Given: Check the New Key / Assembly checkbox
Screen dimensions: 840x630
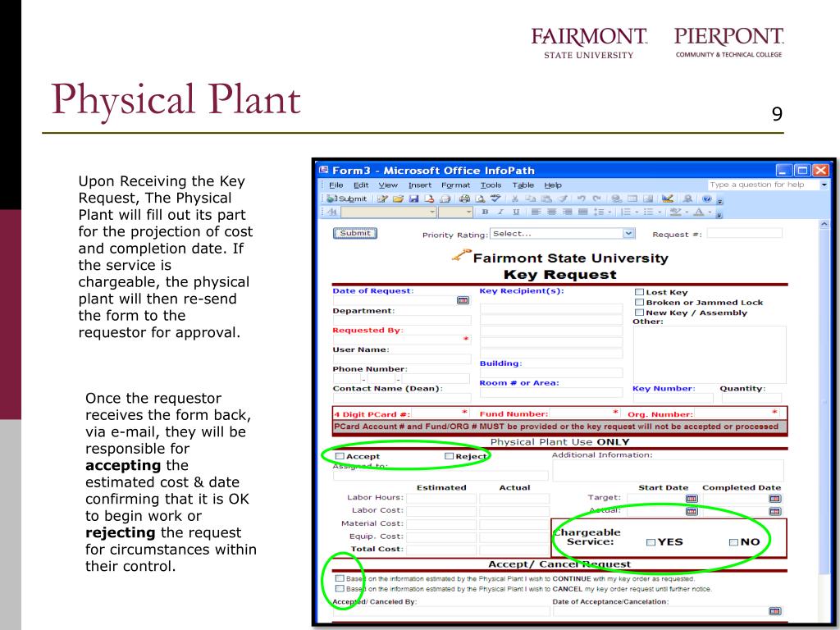Looking at the screenshot, I should coord(639,313).
